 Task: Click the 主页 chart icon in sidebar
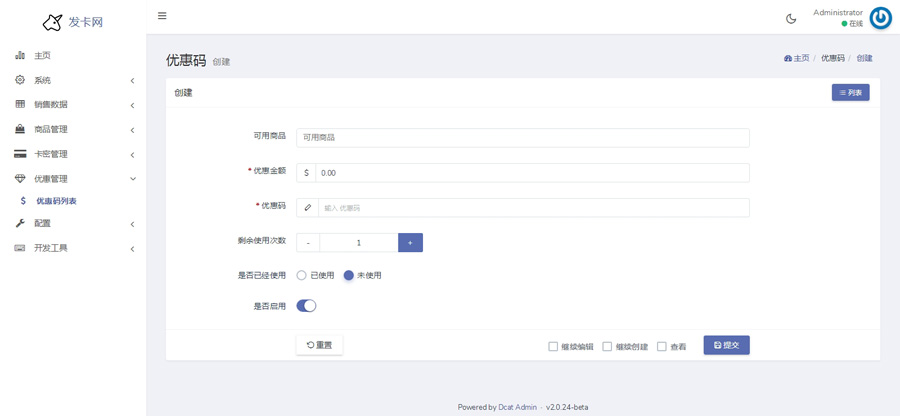pyautogui.click(x=20, y=56)
